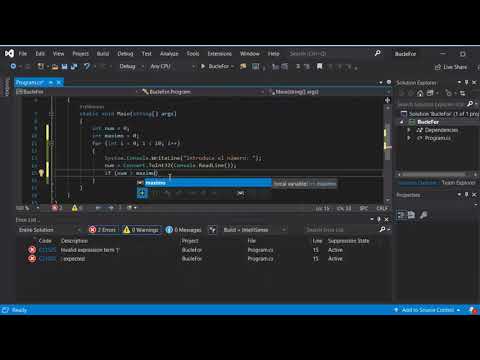Open the Build + IntelliSense dropdown
The height and width of the screenshot is (360, 480).
coord(255,230)
